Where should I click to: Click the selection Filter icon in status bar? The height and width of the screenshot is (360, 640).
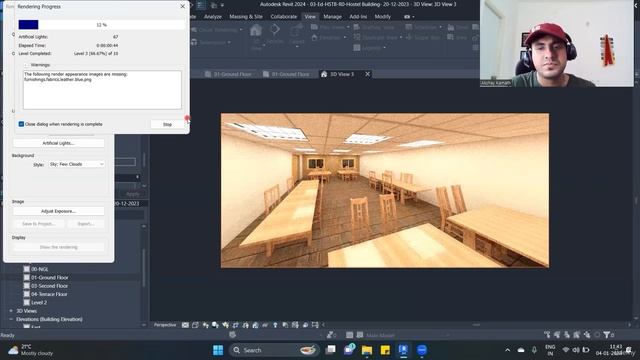(607, 335)
